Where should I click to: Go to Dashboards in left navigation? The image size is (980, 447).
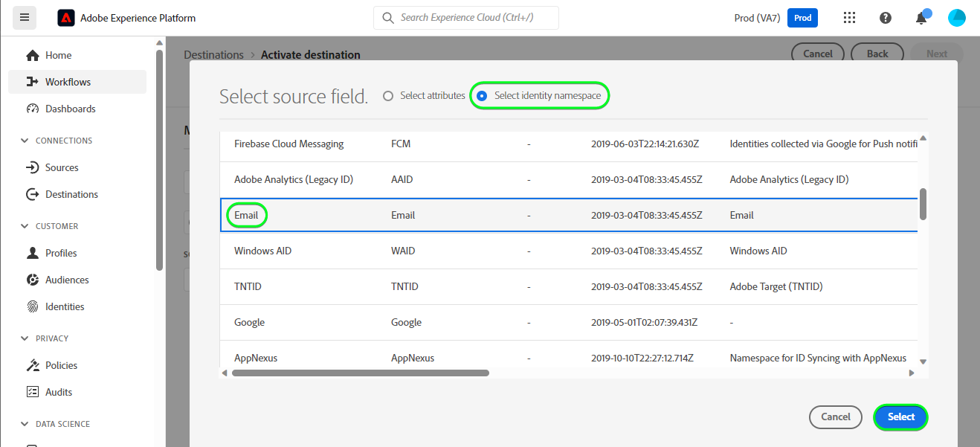click(x=70, y=109)
